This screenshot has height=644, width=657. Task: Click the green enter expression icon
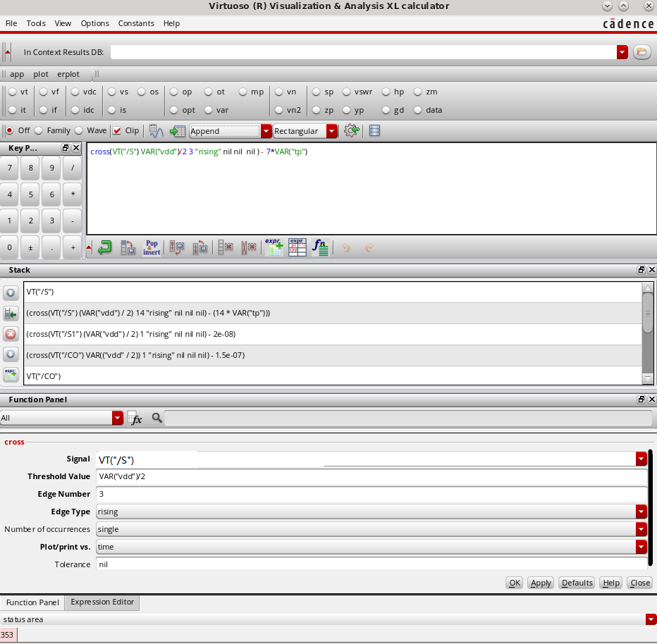[104, 247]
